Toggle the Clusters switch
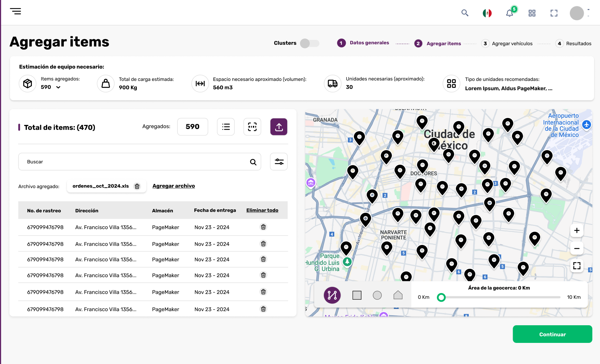600x364 pixels. (309, 43)
